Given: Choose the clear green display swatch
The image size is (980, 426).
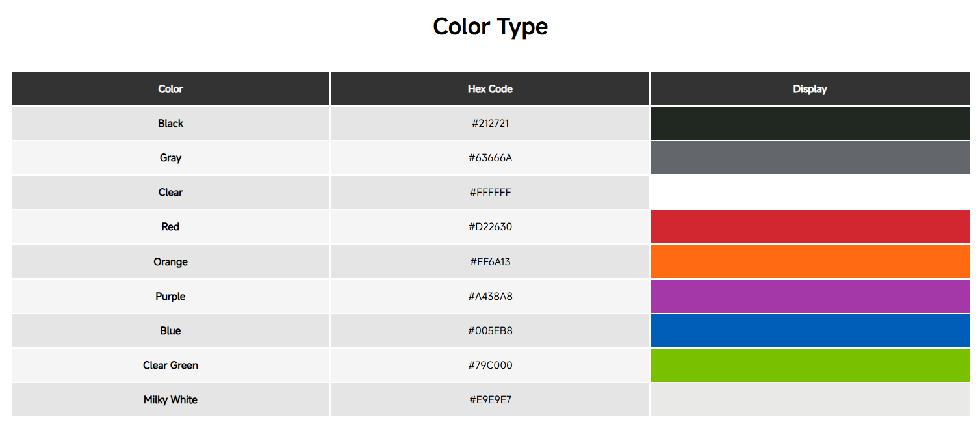Looking at the screenshot, I should click(x=810, y=365).
